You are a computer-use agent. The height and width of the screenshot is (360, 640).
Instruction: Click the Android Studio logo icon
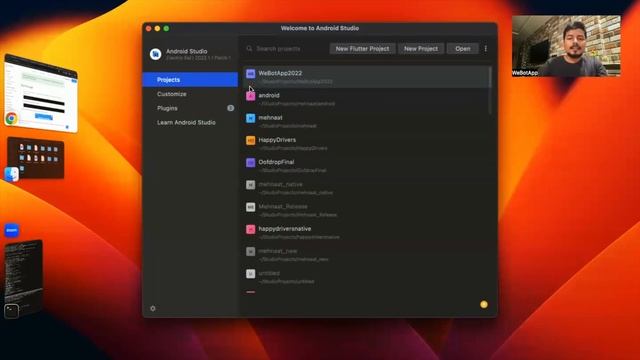156,54
